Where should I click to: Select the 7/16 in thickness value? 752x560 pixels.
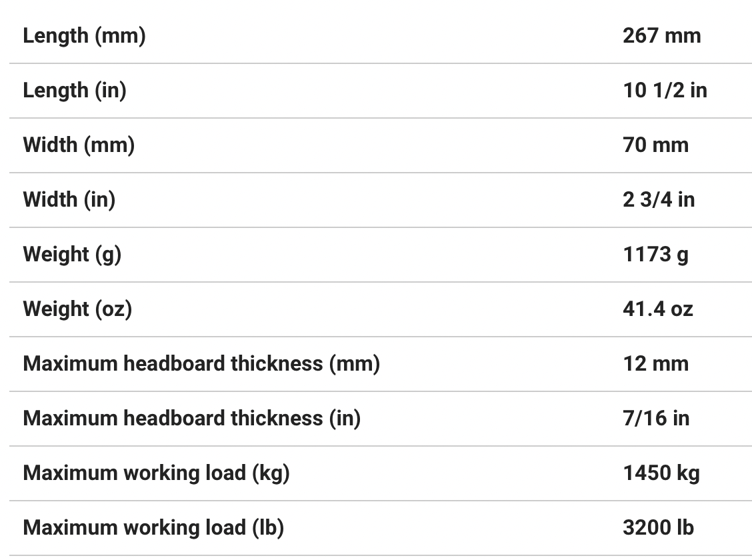coord(656,418)
